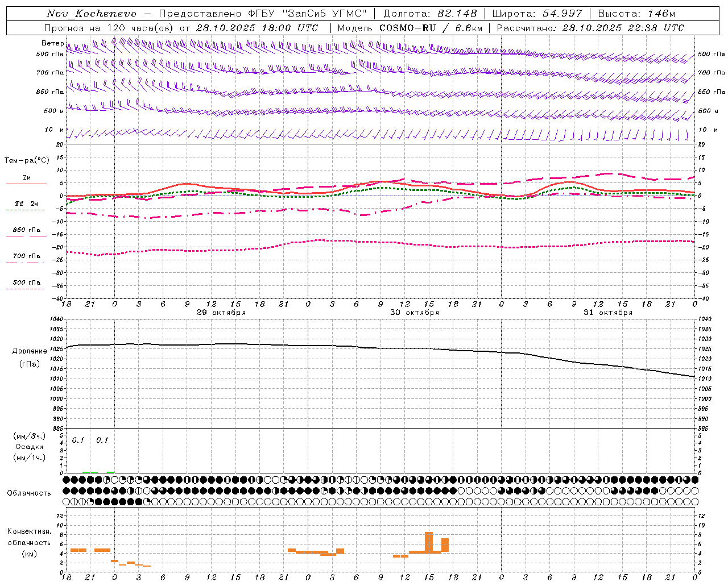
Task: Click the 30 октября date label
Action: pos(415,313)
